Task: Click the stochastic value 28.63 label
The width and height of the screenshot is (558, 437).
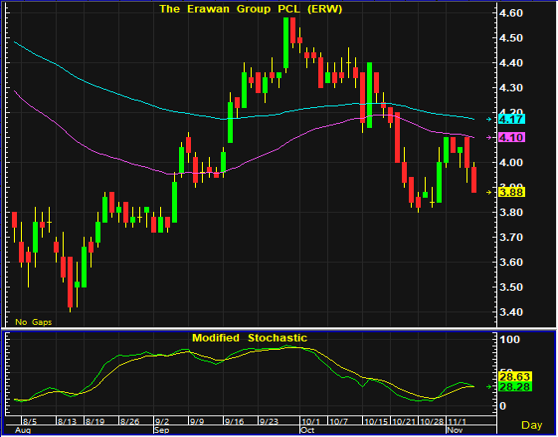Action: pos(515,377)
